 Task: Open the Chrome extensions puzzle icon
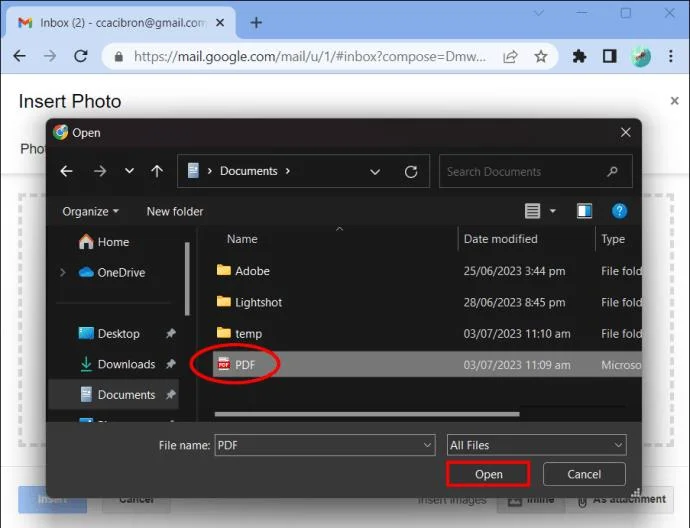pos(579,56)
